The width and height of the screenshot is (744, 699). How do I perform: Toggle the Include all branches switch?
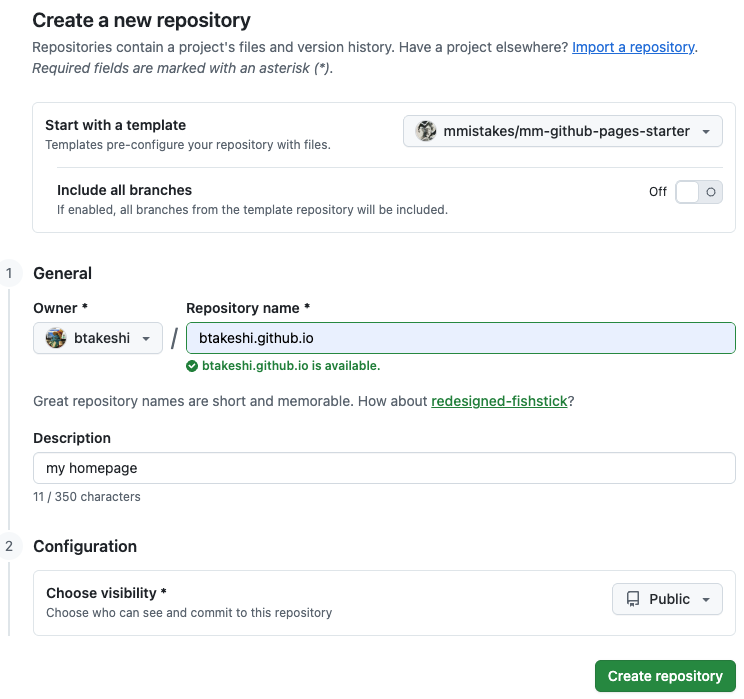pyautogui.click(x=698, y=192)
